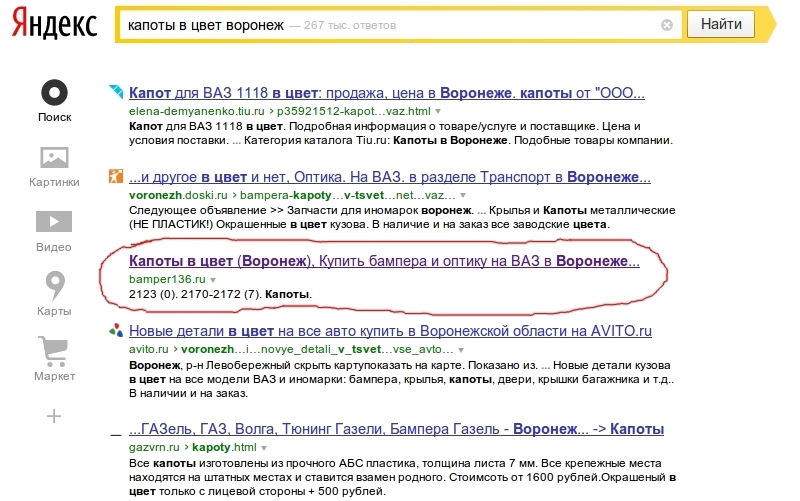Image resolution: width=800 pixels, height=501 pixels.
Task: Open result Новые детали в цвет на AVITO.ru
Action: (x=390, y=331)
